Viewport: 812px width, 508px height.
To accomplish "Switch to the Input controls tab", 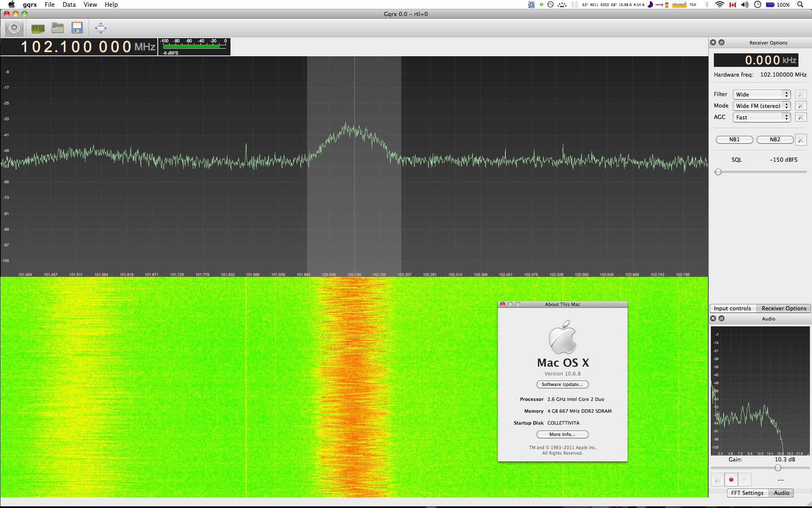I will (x=732, y=309).
